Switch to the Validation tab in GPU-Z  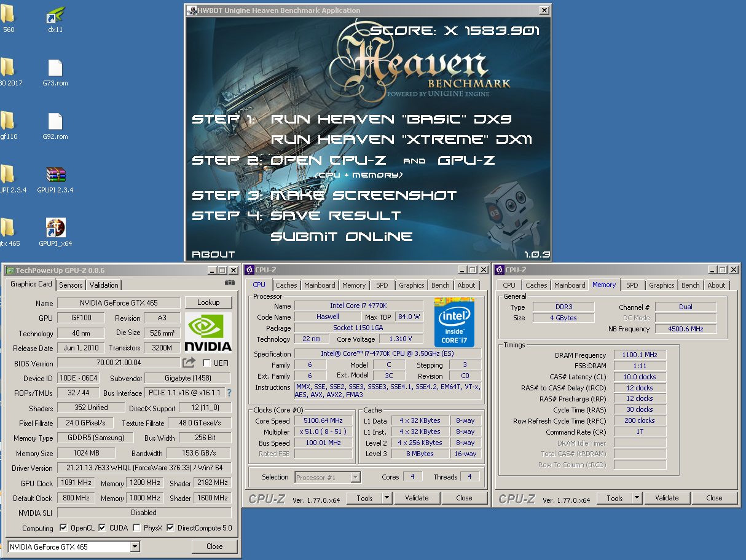pos(104,285)
